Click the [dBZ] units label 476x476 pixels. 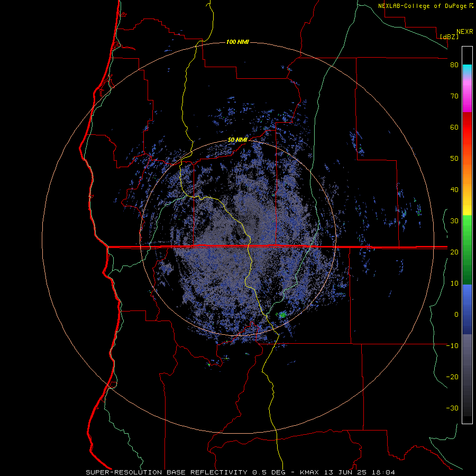tap(449, 36)
